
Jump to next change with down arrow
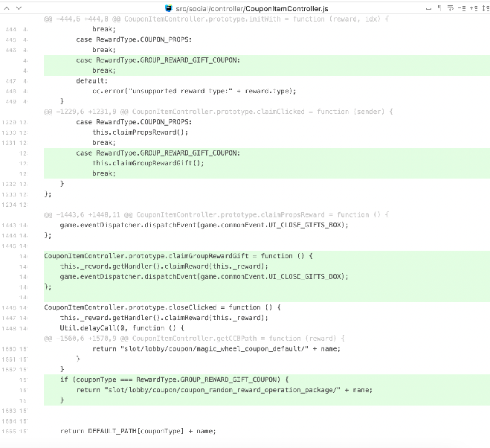483,7
